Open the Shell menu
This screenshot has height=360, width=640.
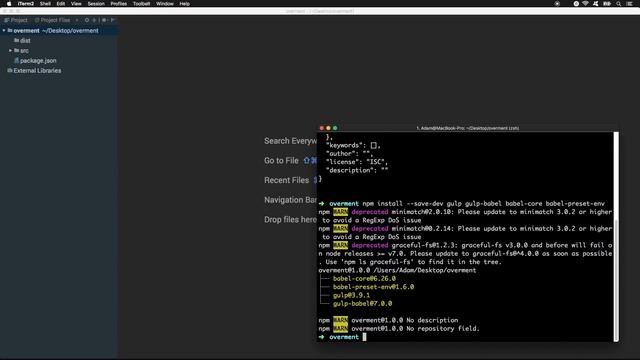[x=45, y=4]
